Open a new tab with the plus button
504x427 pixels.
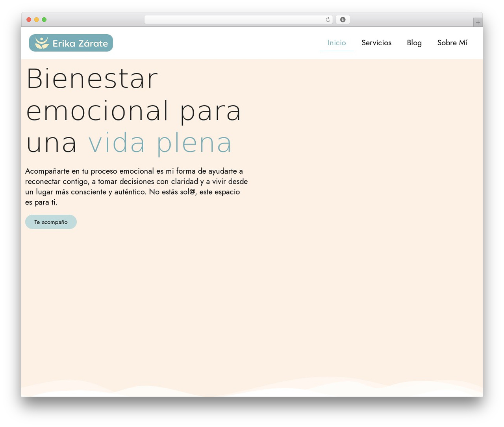pyautogui.click(x=478, y=22)
